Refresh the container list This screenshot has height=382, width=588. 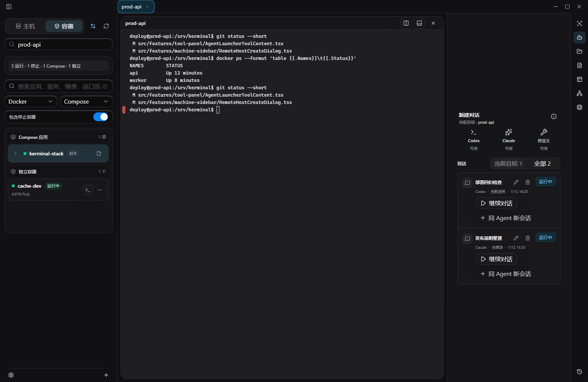click(x=106, y=26)
